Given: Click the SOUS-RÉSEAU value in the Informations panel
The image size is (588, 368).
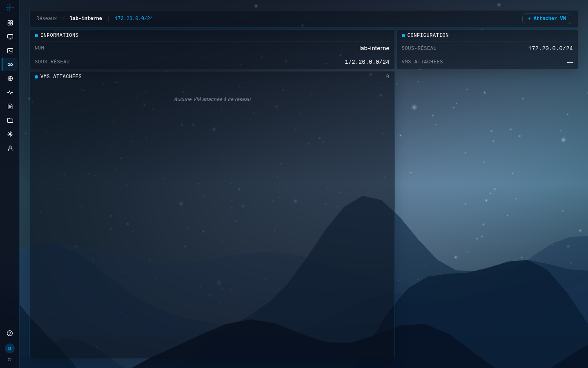Looking at the screenshot, I should coord(367,62).
